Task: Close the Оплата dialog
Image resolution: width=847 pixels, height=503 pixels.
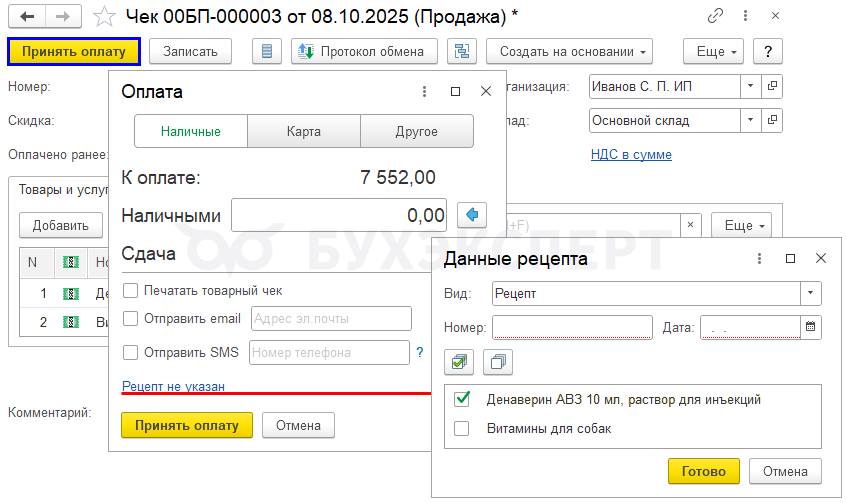Action: coord(486,92)
